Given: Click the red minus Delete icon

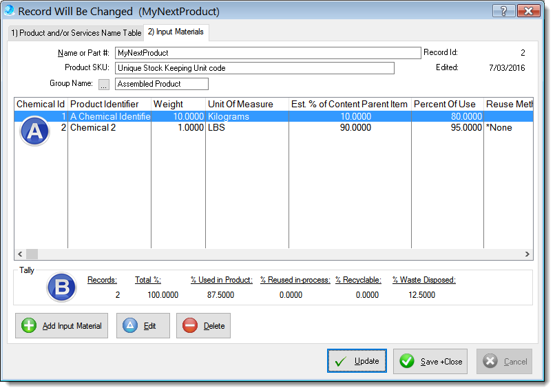Looking at the screenshot, I should click(190, 326).
